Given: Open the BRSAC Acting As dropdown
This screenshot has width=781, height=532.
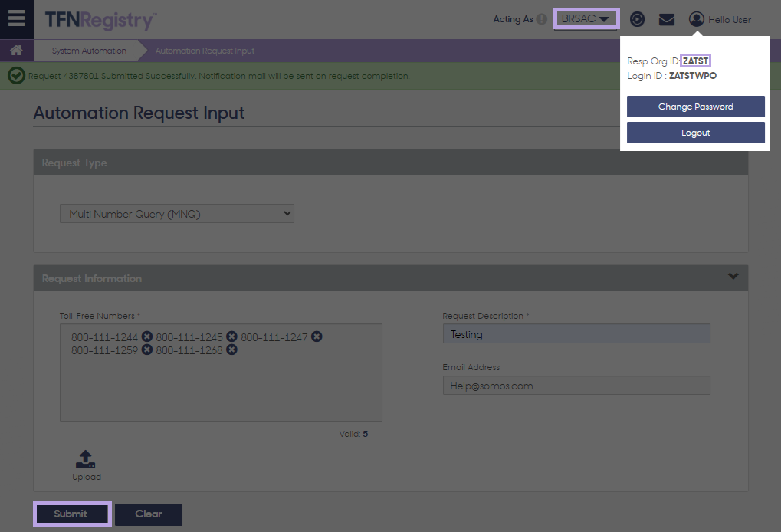Looking at the screenshot, I should pyautogui.click(x=586, y=19).
